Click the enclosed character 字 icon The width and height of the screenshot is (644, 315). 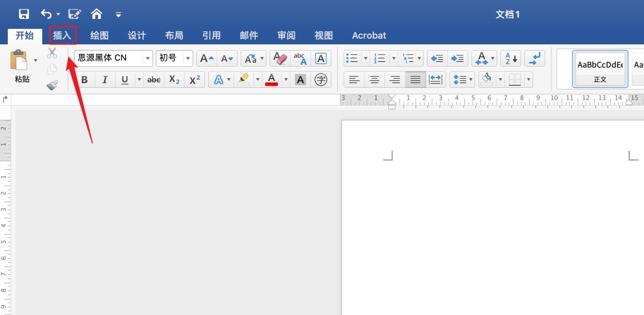[x=321, y=80]
